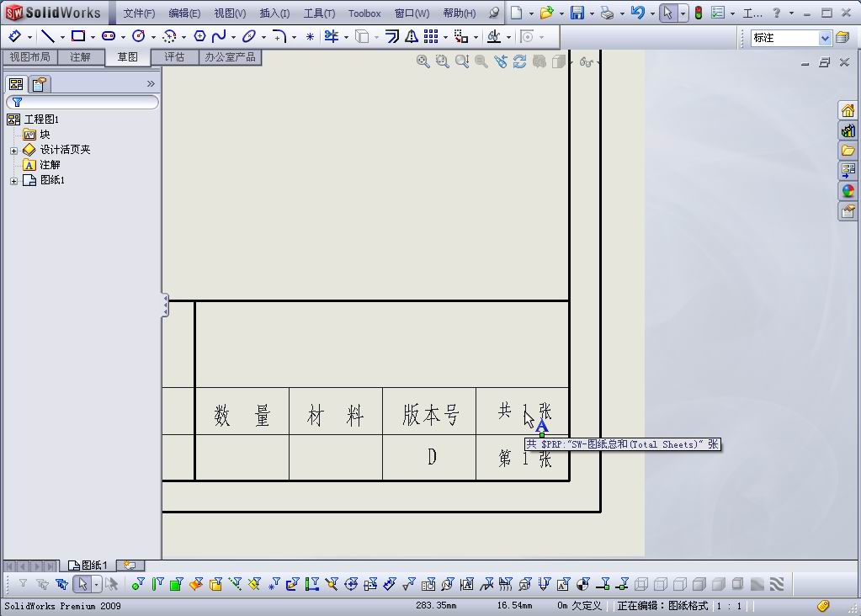
Task: Show the PropertyManager tab
Action: coord(39,84)
